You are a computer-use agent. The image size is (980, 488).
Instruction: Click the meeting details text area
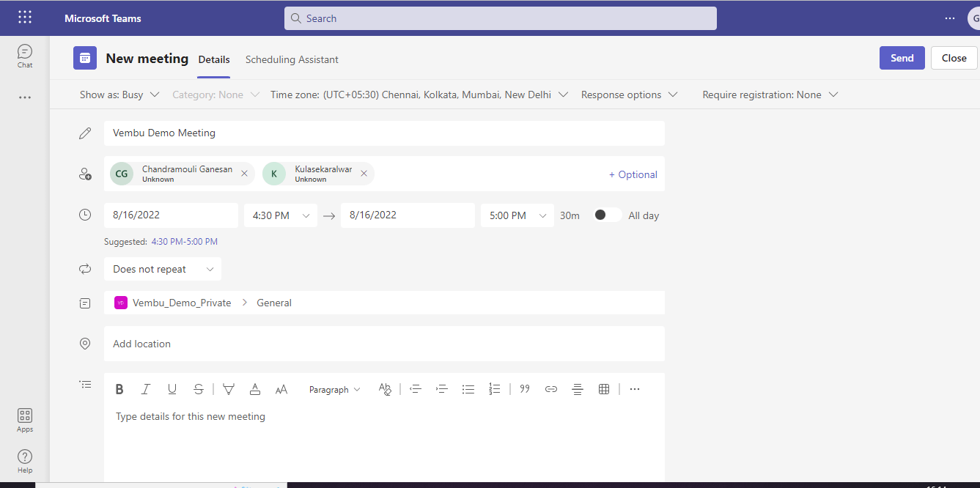[384, 443]
